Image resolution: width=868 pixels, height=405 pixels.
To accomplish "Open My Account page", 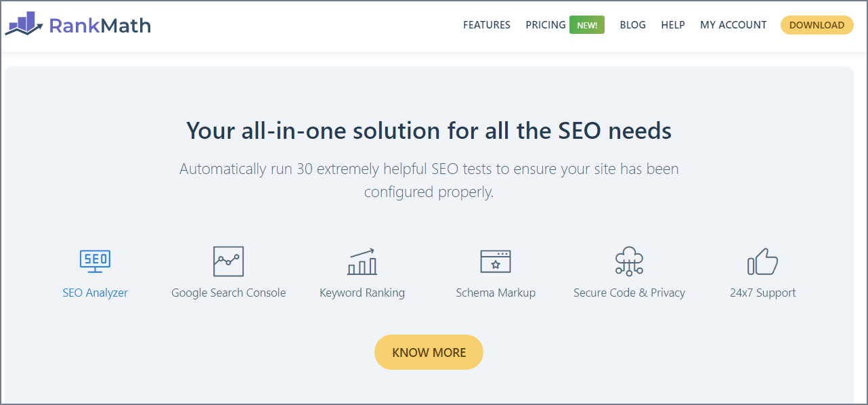I will (733, 25).
